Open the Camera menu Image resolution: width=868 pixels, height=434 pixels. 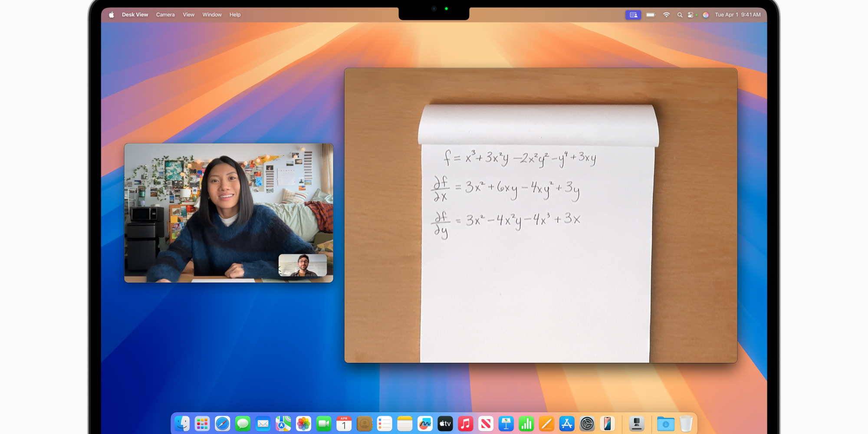[165, 15]
